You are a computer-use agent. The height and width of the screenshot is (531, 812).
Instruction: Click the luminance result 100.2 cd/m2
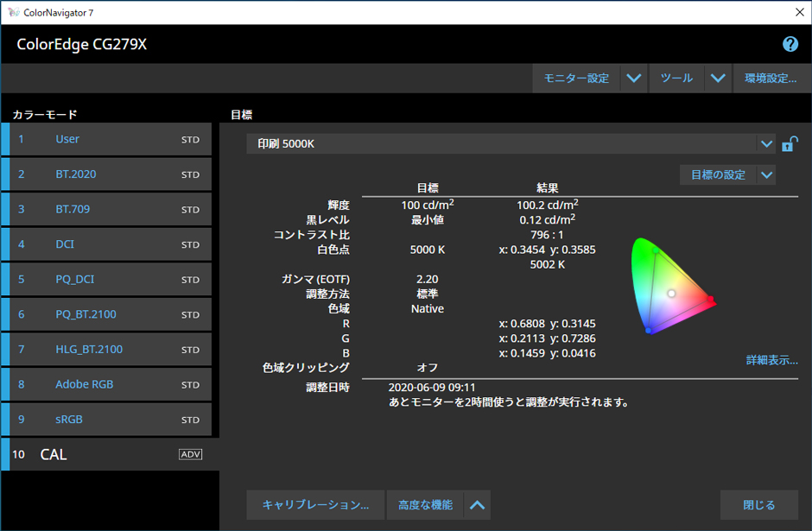[548, 205]
